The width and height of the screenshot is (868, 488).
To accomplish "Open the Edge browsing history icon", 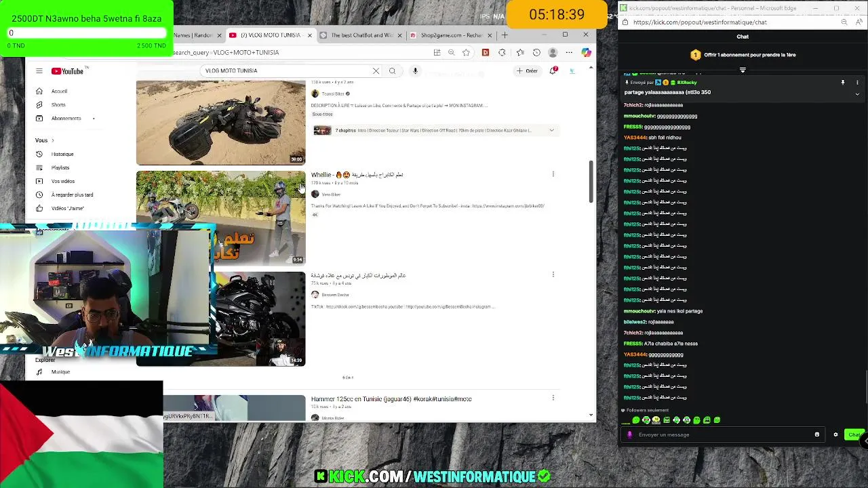I will pyautogui.click(x=536, y=52).
